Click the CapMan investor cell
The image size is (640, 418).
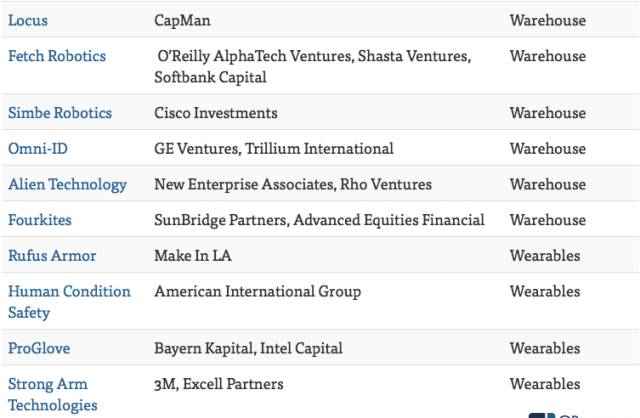click(182, 20)
